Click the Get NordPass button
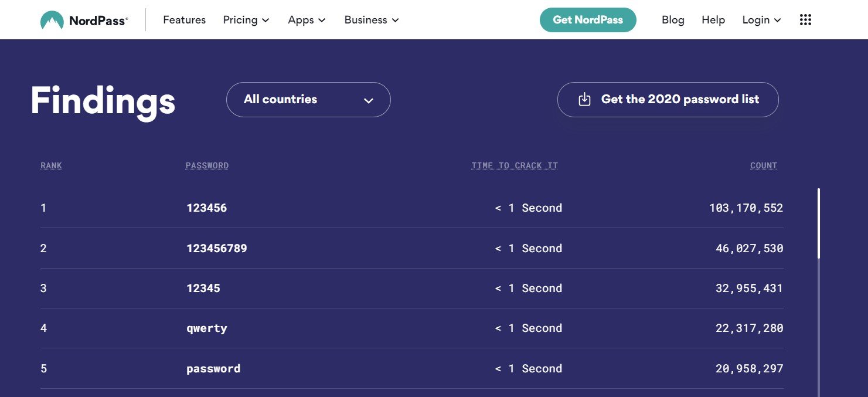 [x=588, y=20]
